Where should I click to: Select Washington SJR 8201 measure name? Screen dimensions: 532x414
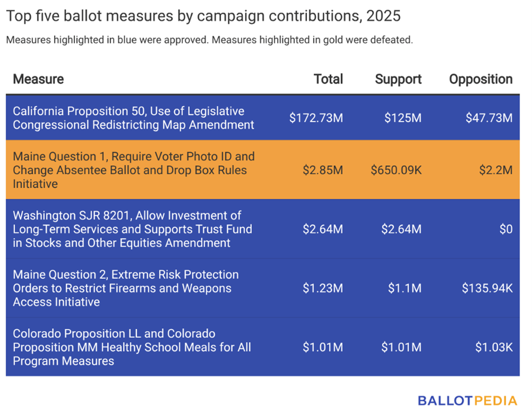coord(132,229)
